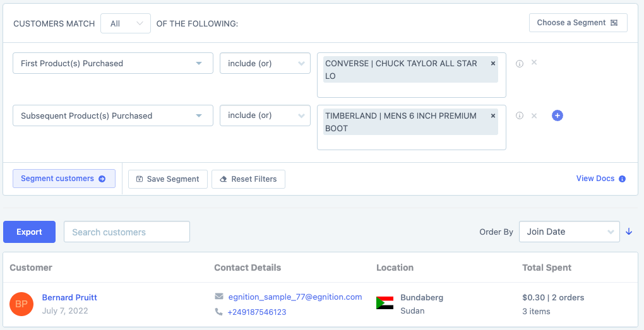
Task: Click the Choose a Segment button
Action: click(578, 23)
